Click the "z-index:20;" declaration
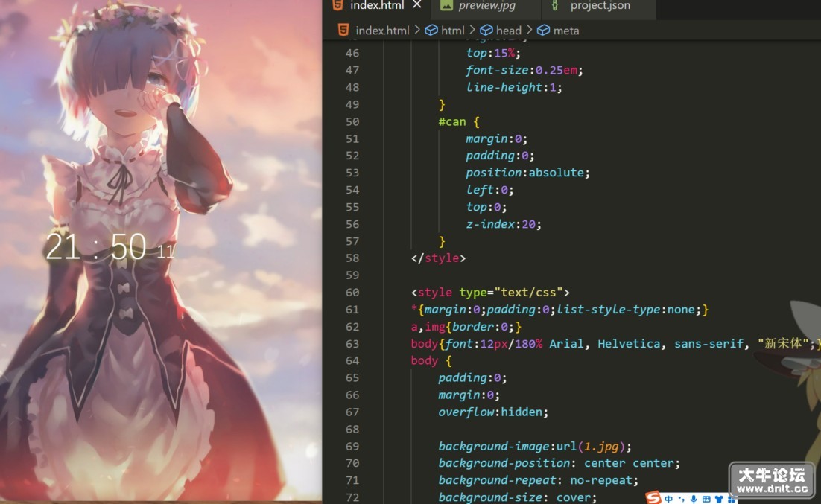821x504 pixels. pos(504,224)
